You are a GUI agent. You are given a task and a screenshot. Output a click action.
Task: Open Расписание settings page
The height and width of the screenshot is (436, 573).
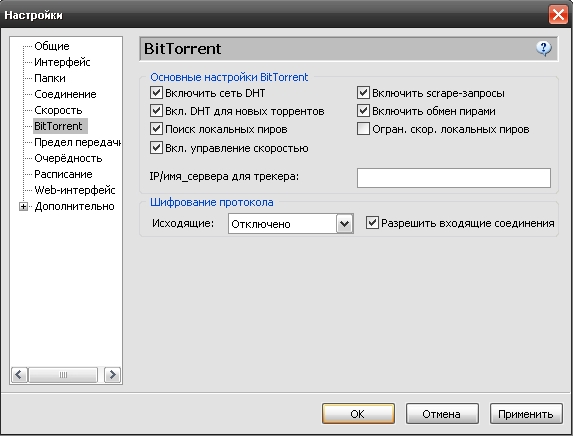(x=63, y=174)
